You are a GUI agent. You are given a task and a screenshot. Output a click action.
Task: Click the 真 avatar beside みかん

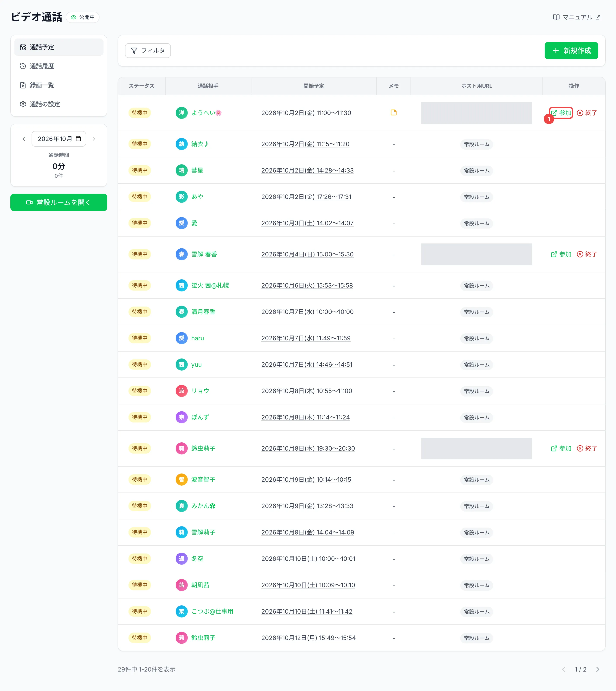(x=181, y=506)
